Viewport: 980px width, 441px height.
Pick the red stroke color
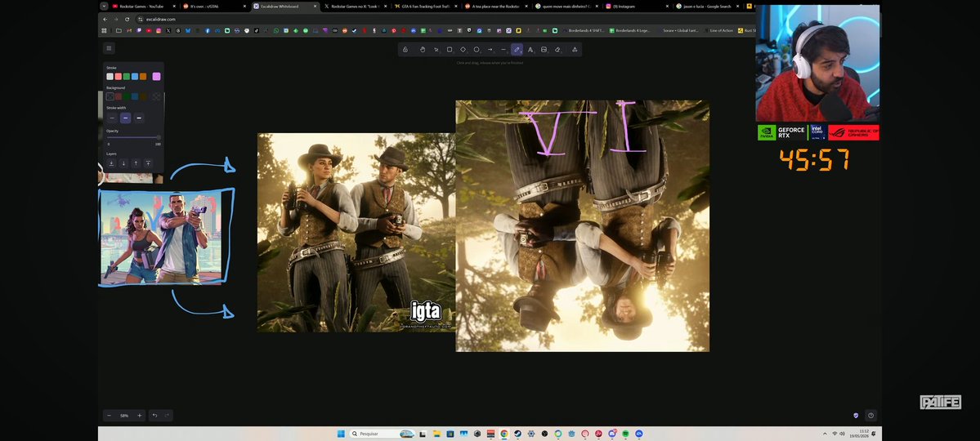(119, 76)
